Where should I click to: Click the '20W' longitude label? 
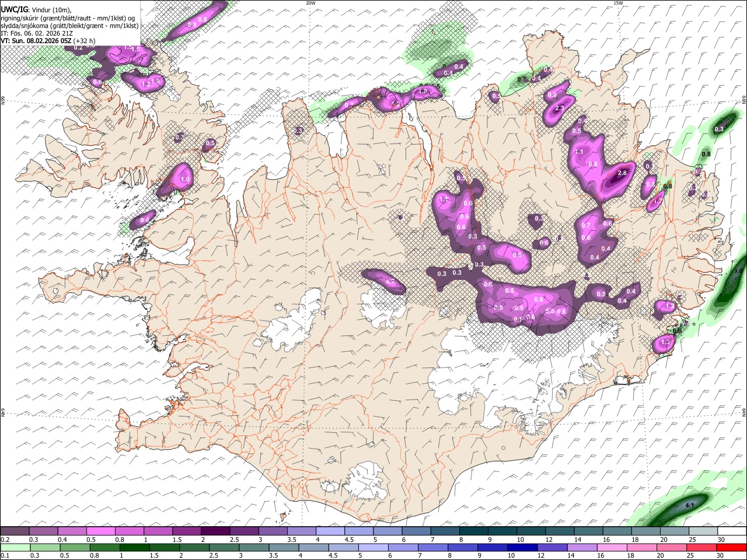click(310, 3)
